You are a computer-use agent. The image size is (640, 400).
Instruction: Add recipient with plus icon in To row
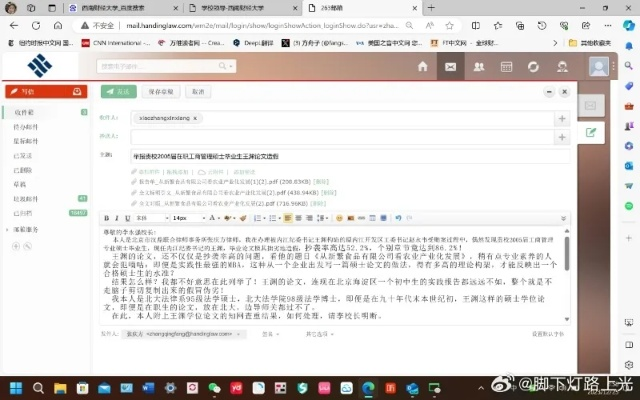pos(562,118)
